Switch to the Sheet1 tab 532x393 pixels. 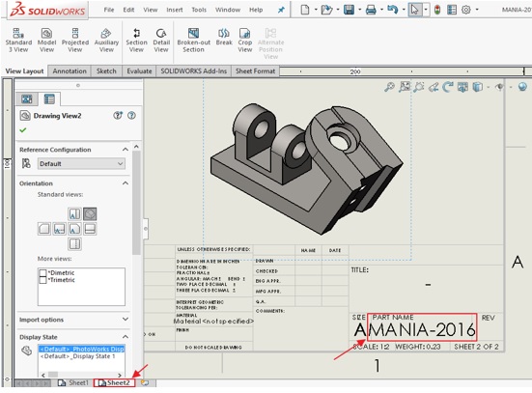tap(73, 382)
